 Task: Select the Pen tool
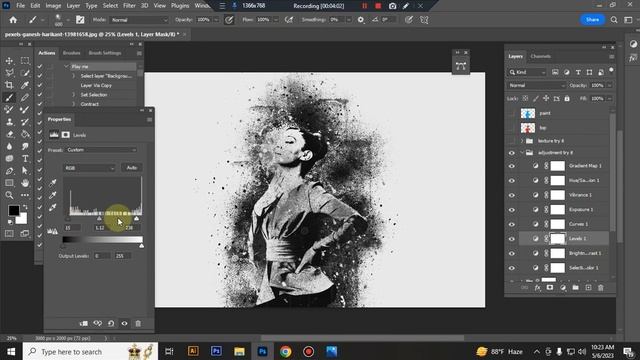[9, 171]
